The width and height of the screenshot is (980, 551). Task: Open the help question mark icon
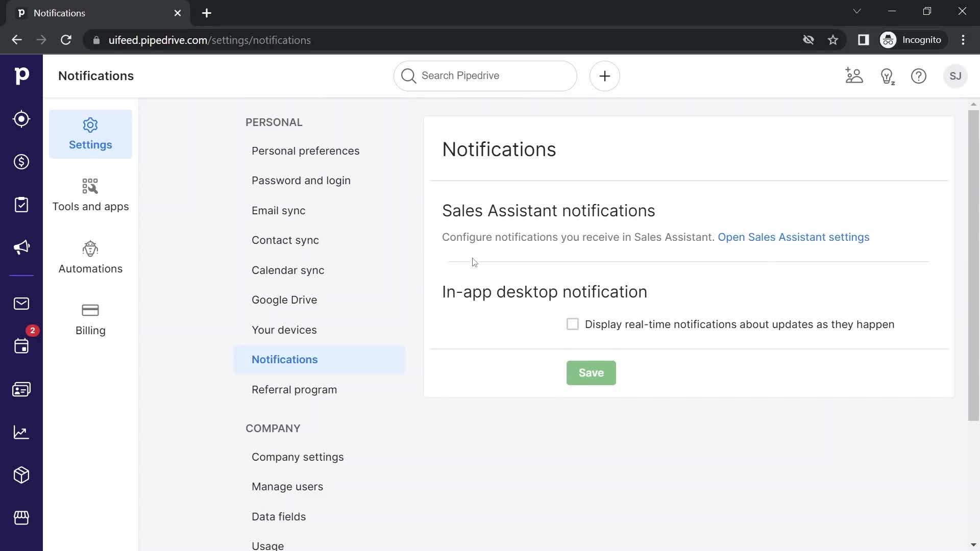pyautogui.click(x=919, y=76)
